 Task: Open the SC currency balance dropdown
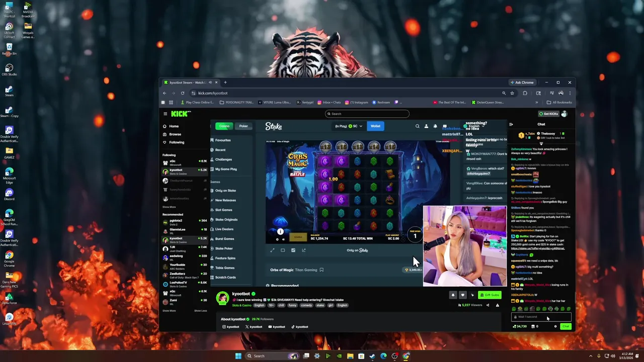click(x=349, y=126)
